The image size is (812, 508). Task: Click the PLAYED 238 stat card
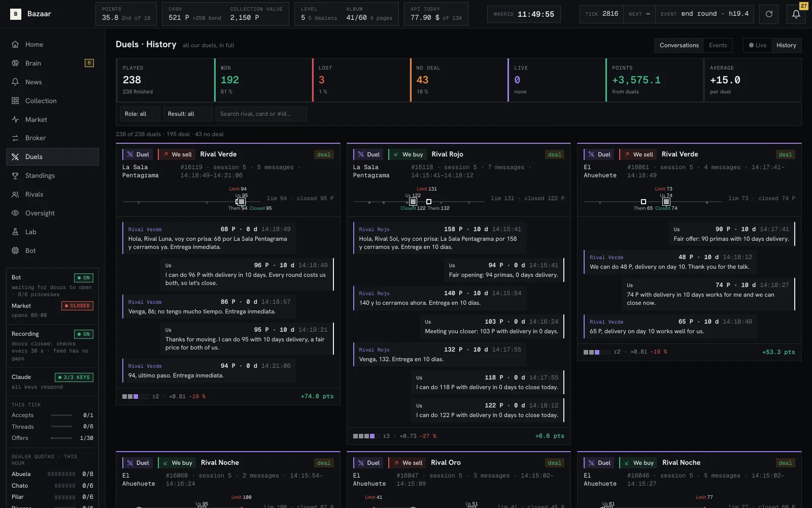[x=165, y=80]
